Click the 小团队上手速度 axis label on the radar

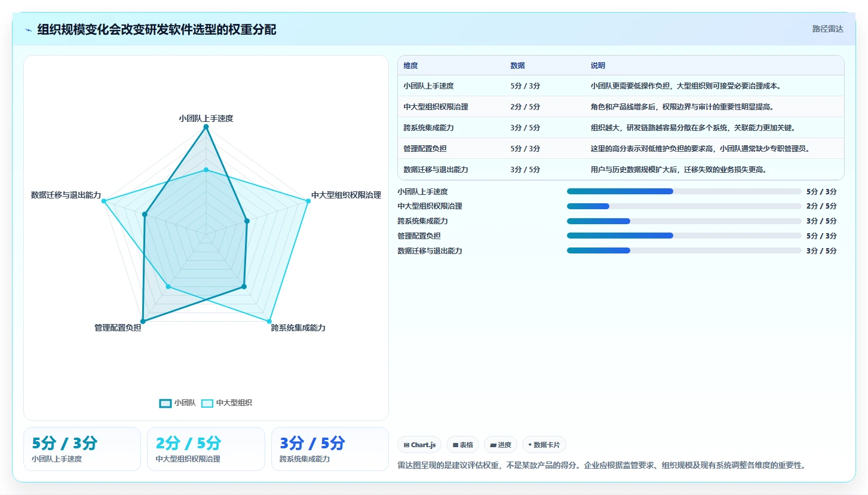click(206, 118)
